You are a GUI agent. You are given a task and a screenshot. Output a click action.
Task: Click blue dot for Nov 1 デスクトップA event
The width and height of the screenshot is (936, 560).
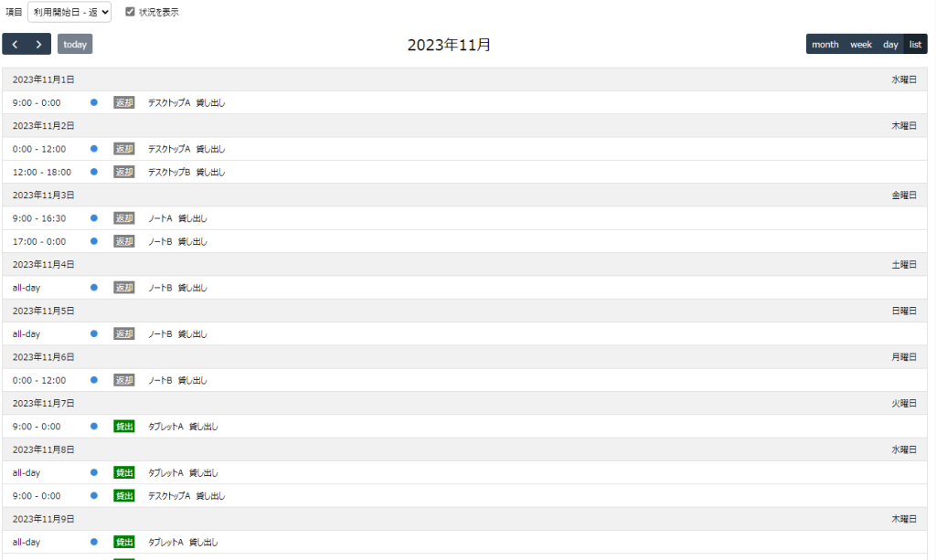(x=94, y=102)
